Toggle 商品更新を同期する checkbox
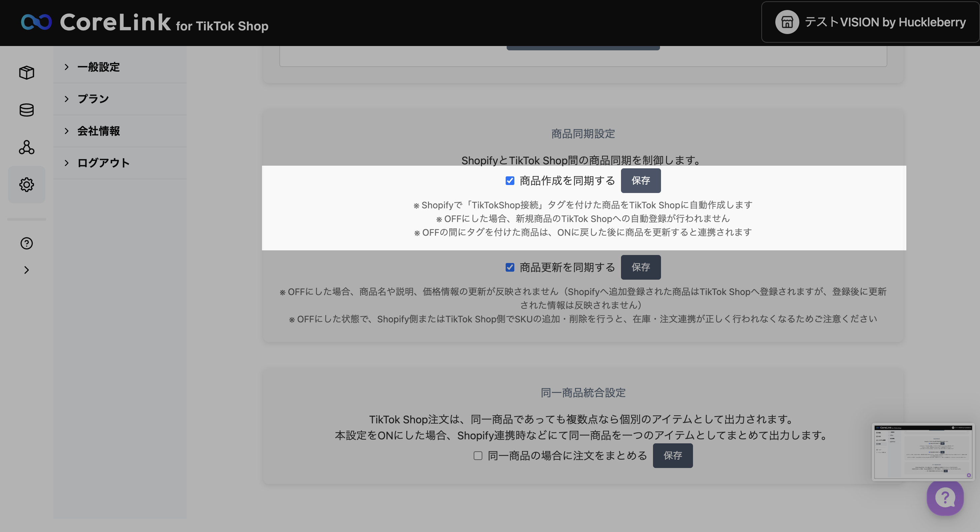This screenshot has height=532, width=980. [x=510, y=268]
